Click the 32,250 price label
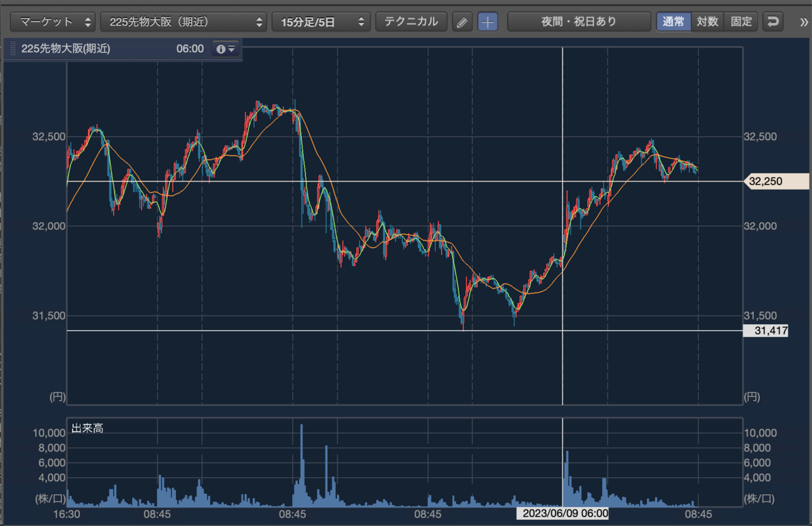Image resolution: width=812 pixels, height=526 pixels. pos(776,181)
